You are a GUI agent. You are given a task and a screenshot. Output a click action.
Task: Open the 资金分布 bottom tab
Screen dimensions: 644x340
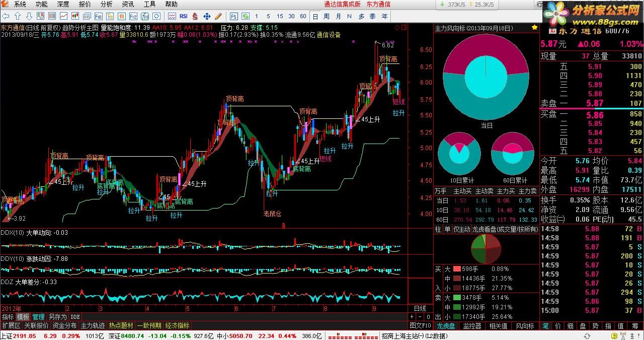(x=64, y=326)
